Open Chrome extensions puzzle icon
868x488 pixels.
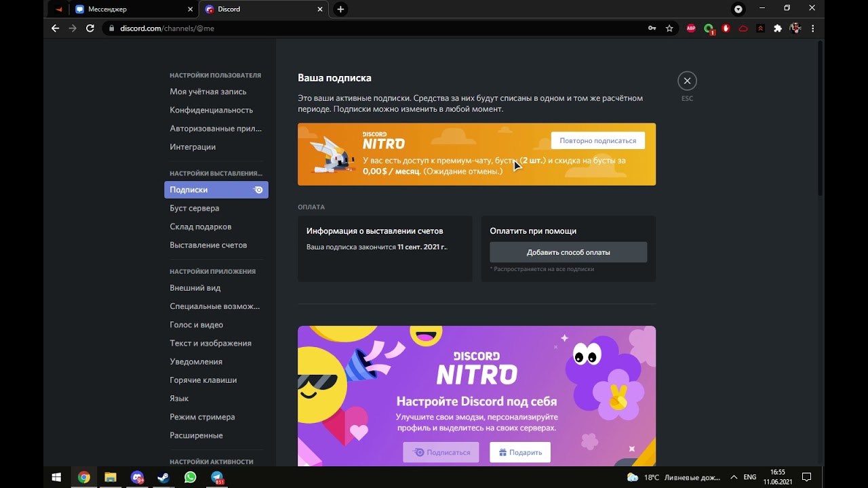pos(778,28)
